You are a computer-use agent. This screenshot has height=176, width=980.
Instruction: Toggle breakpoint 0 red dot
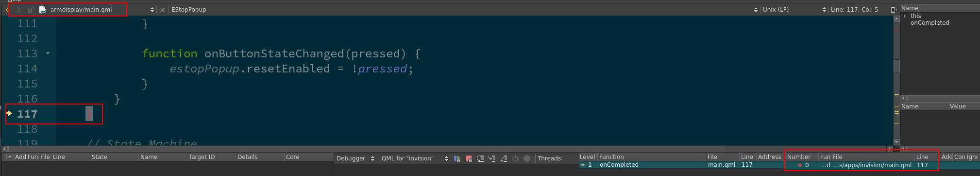pyautogui.click(x=800, y=165)
